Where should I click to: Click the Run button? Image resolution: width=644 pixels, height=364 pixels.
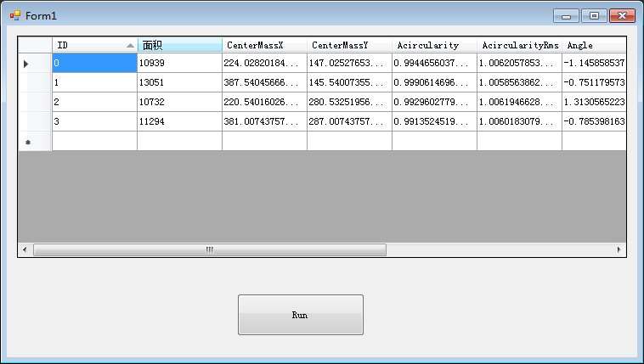(x=300, y=315)
